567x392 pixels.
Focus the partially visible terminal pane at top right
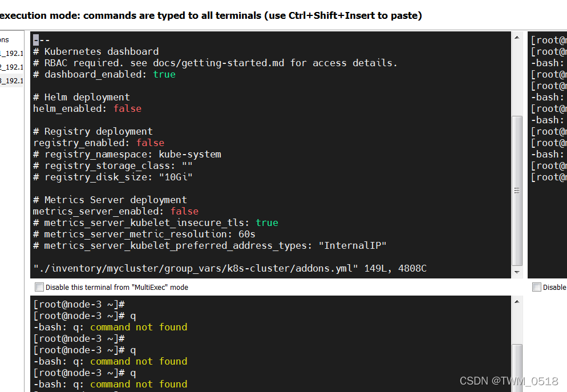548,114
